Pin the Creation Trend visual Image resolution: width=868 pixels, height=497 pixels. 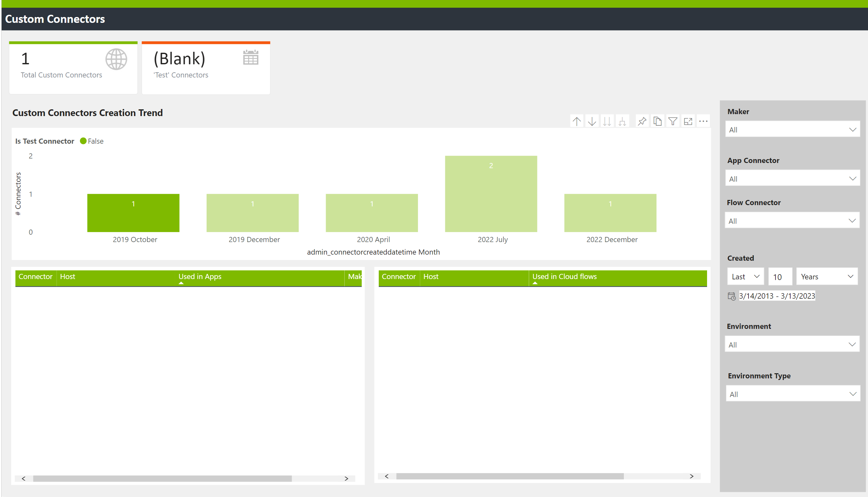coord(642,122)
